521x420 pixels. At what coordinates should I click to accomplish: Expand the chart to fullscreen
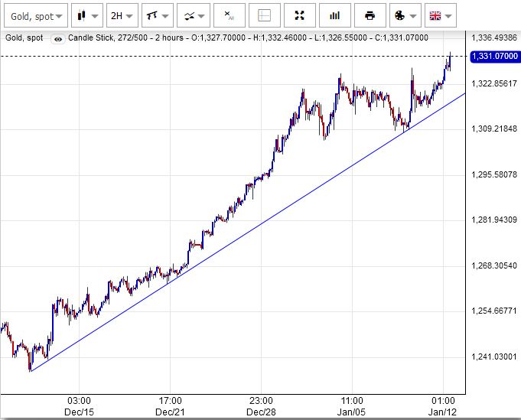(x=299, y=15)
